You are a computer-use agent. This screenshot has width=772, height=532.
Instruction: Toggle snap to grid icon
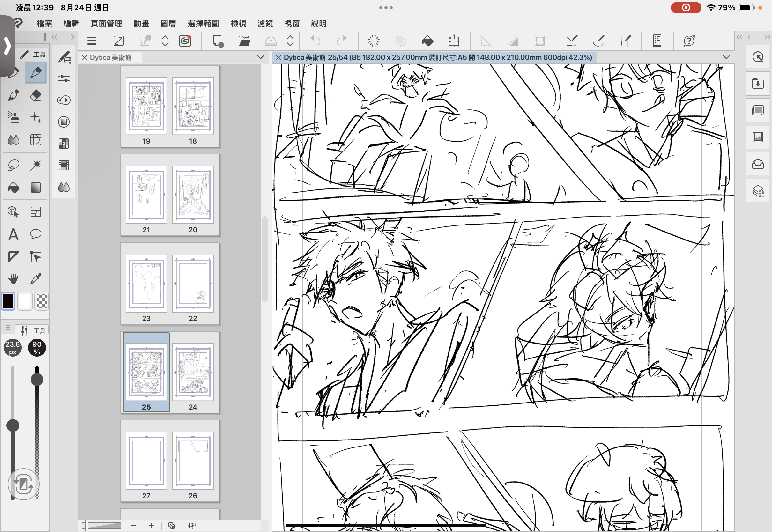pyautogui.click(x=625, y=41)
